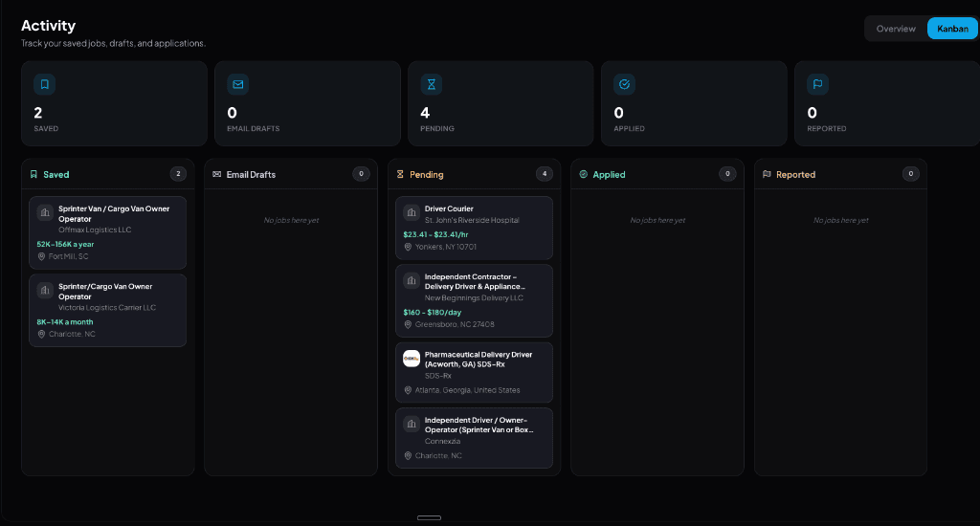This screenshot has height=526, width=980.
Task: Click company icon on New Beginnings Delivery card
Action: click(x=412, y=281)
